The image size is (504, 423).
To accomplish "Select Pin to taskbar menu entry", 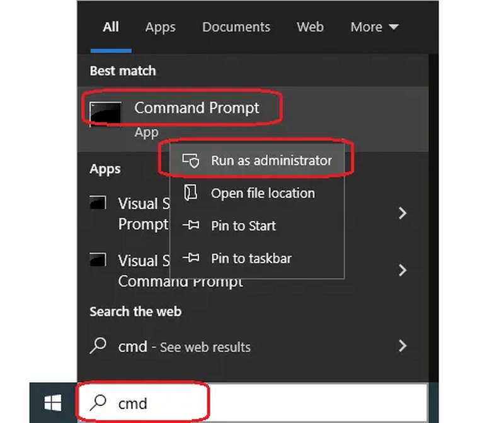I will [257, 258].
